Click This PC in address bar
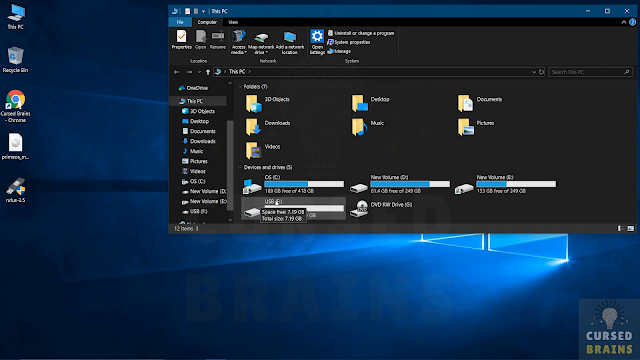The image size is (640, 360). click(x=237, y=71)
